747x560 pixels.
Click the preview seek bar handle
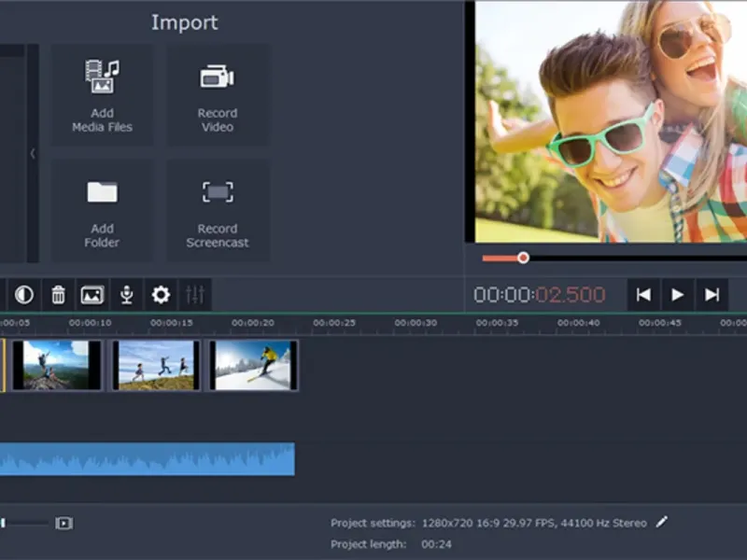523,258
